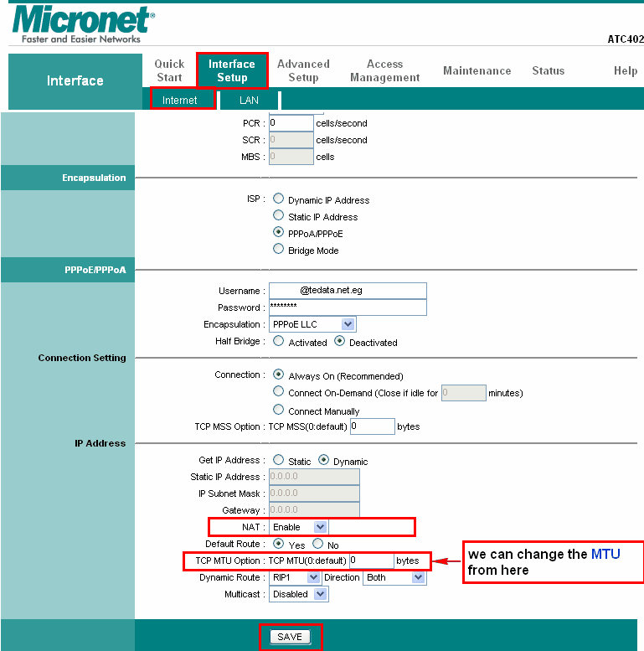Screen dimensions: 644x651
Task: Click the SAVE button
Action: [x=290, y=637]
